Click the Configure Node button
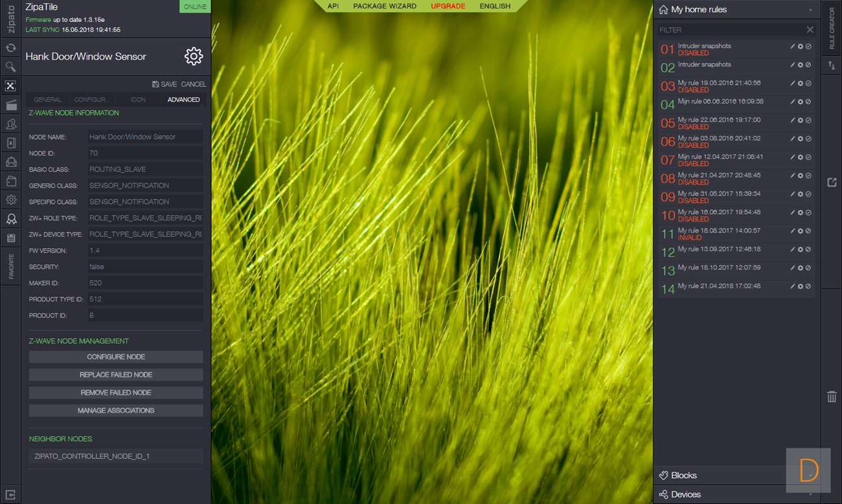 pyautogui.click(x=116, y=357)
